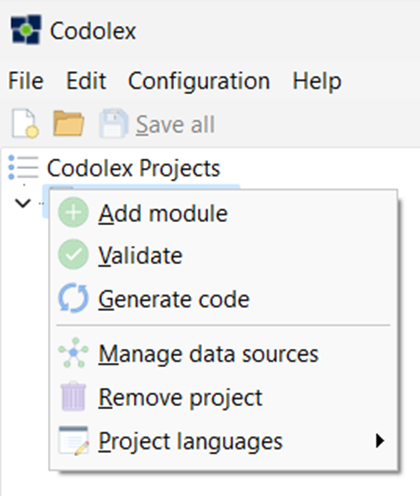Screen dimensions: 420x496
Task: Collapse the project tree node chevron
Action: (23, 203)
